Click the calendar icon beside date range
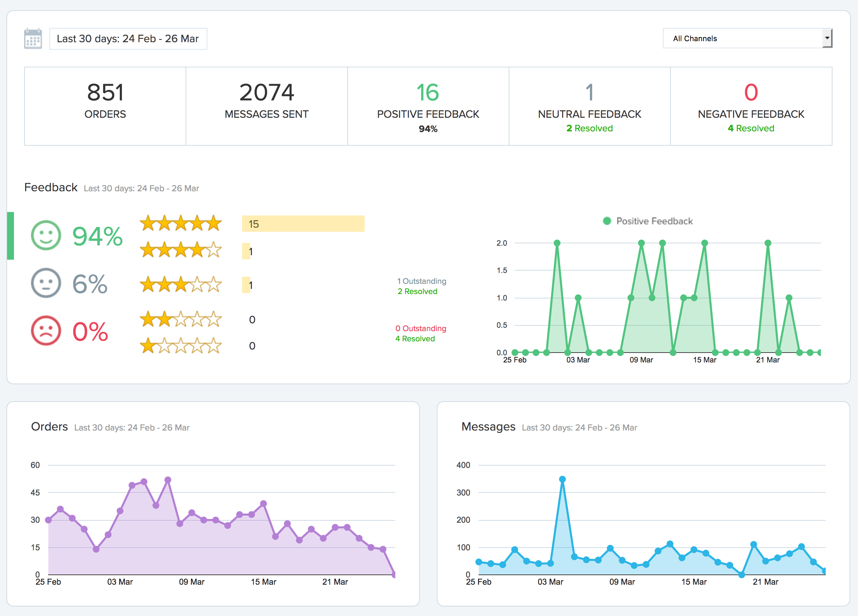The width and height of the screenshot is (858, 616). pos(33,38)
